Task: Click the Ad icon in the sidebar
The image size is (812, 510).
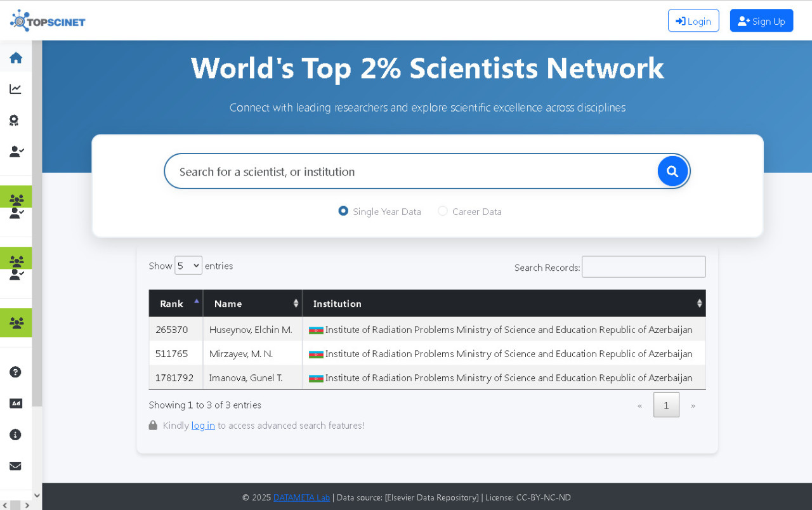Action: 16,403
